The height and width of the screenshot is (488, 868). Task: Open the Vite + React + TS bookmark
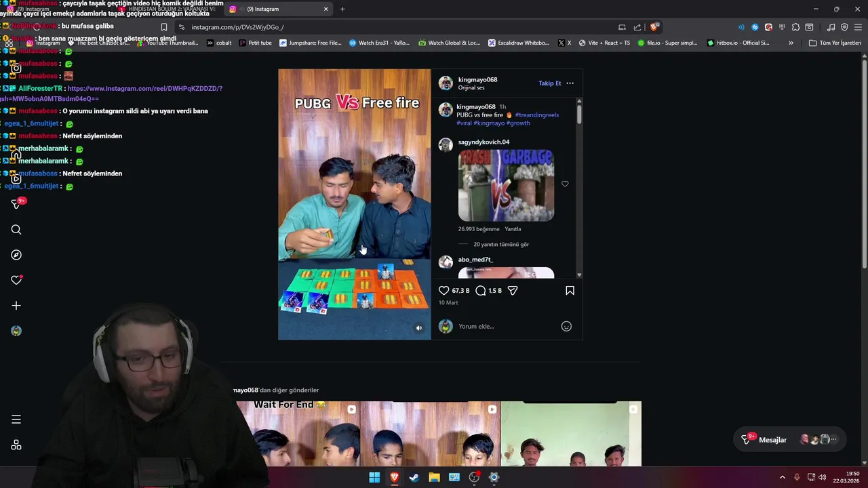(603, 43)
